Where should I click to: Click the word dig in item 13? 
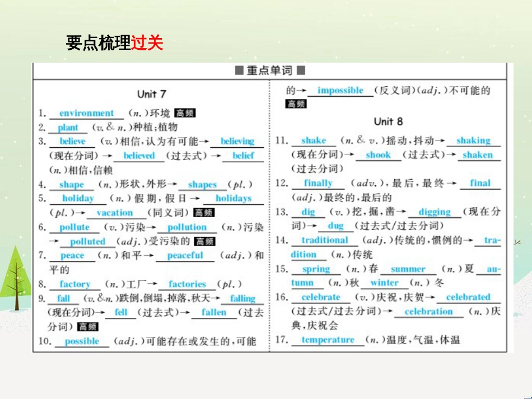coord(308,212)
